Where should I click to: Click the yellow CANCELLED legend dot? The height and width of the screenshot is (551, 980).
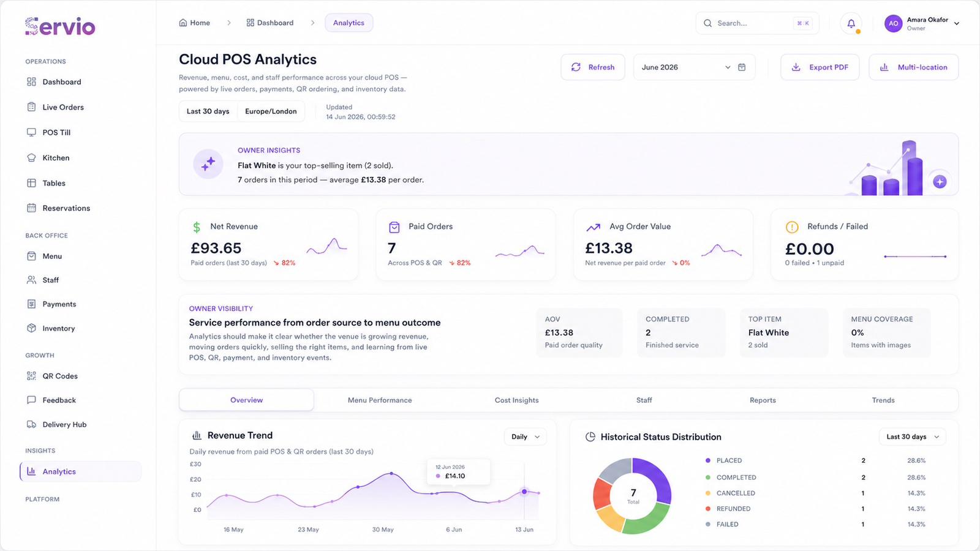point(708,493)
